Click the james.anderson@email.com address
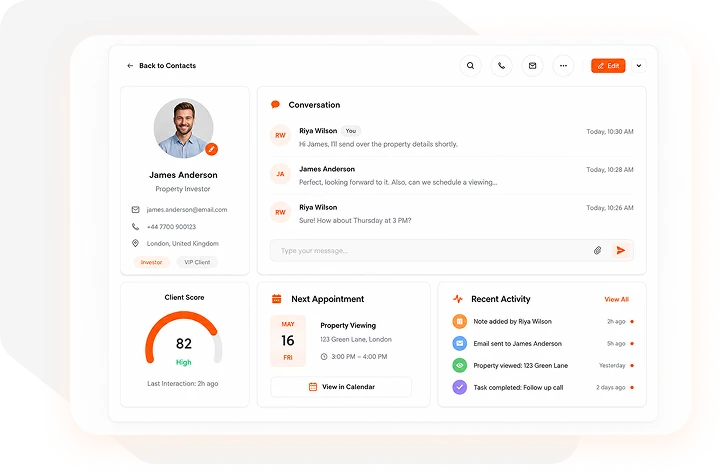The image size is (722, 474). tap(187, 210)
